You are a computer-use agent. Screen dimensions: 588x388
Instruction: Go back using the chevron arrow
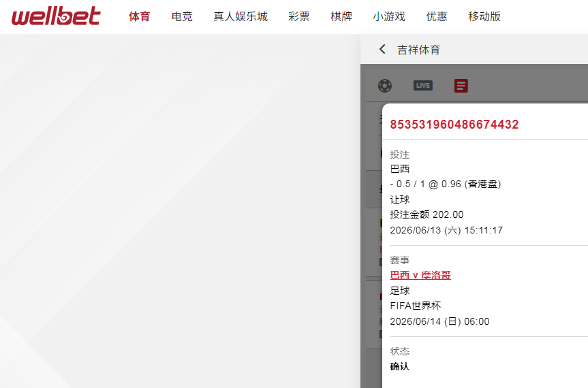click(x=382, y=49)
